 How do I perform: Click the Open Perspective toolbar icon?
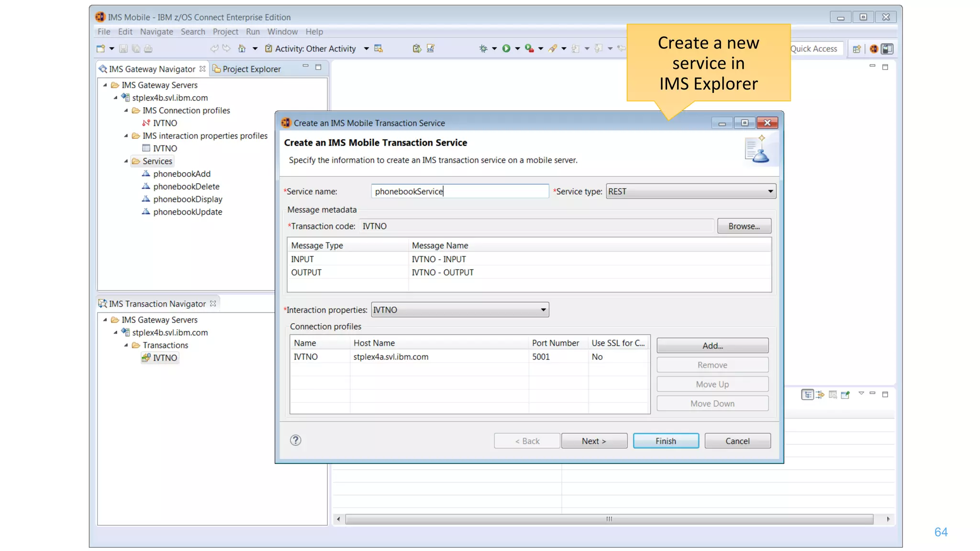pyautogui.click(x=857, y=49)
